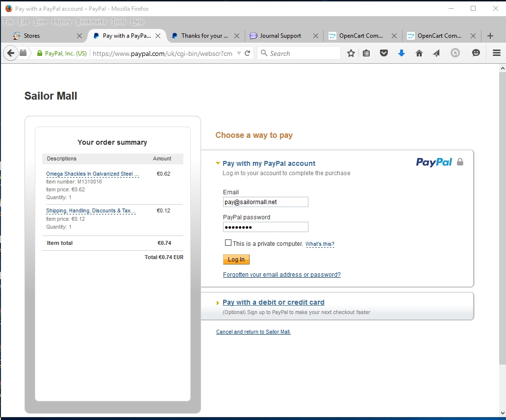Tick This is a private computer checkbox

coord(228,243)
